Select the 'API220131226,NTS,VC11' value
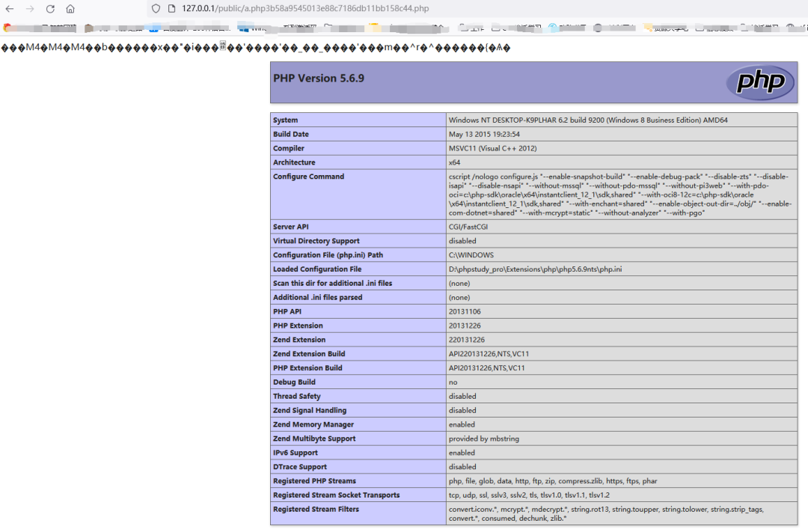 489,354
